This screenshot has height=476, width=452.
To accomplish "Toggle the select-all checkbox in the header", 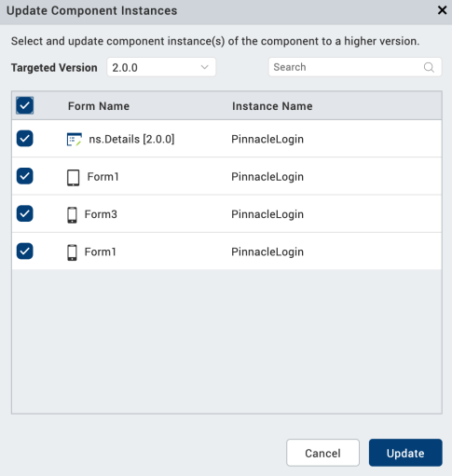I will click(25, 105).
